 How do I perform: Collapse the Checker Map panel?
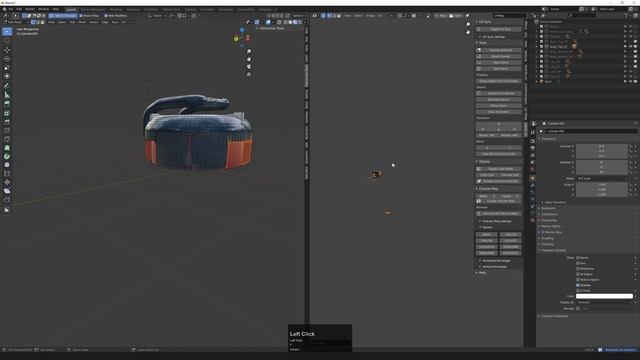[x=487, y=189]
